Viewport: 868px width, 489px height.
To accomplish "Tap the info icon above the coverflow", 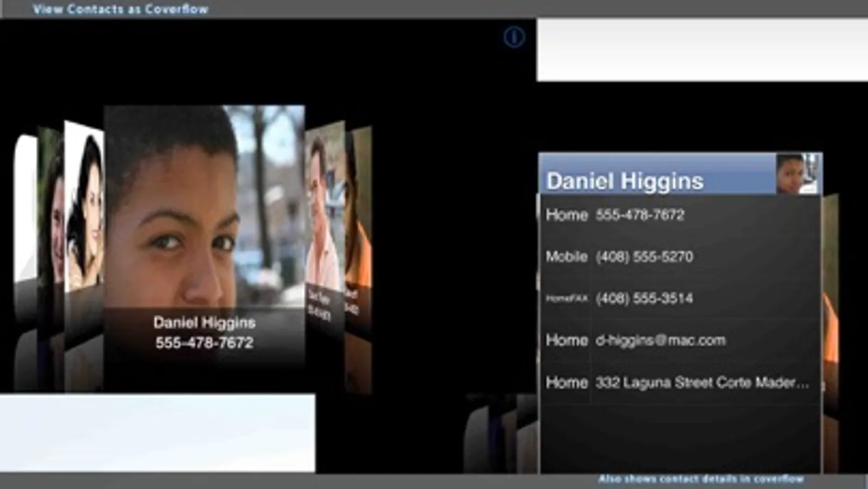I will coord(514,37).
